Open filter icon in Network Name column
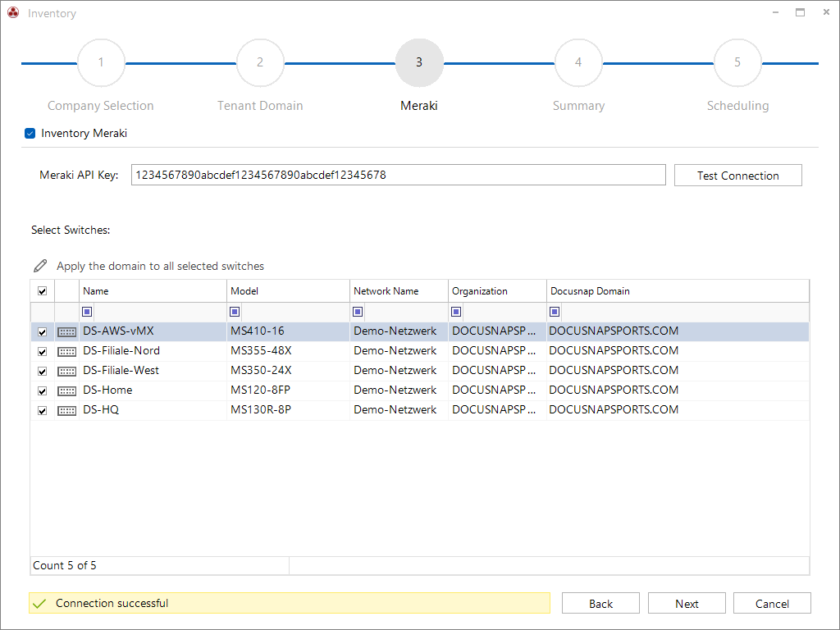 (358, 312)
